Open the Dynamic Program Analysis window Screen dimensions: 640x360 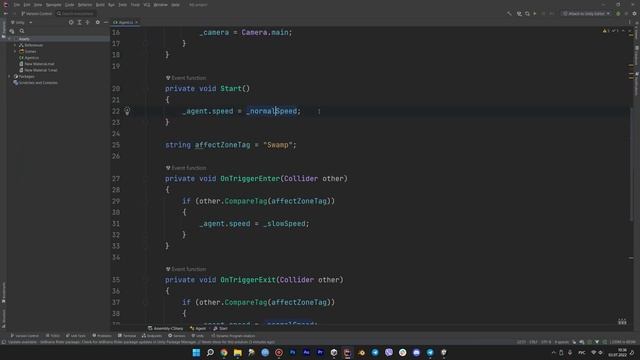(x=233, y=336)
